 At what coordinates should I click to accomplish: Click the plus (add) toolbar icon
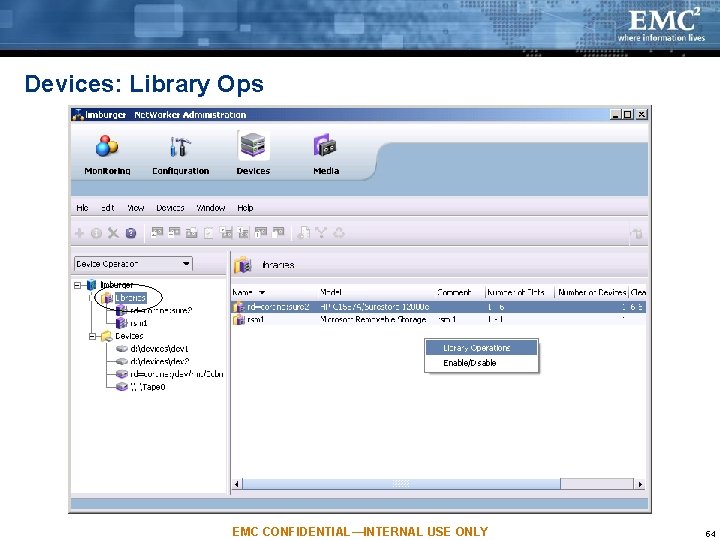click(x=79, y=233)
